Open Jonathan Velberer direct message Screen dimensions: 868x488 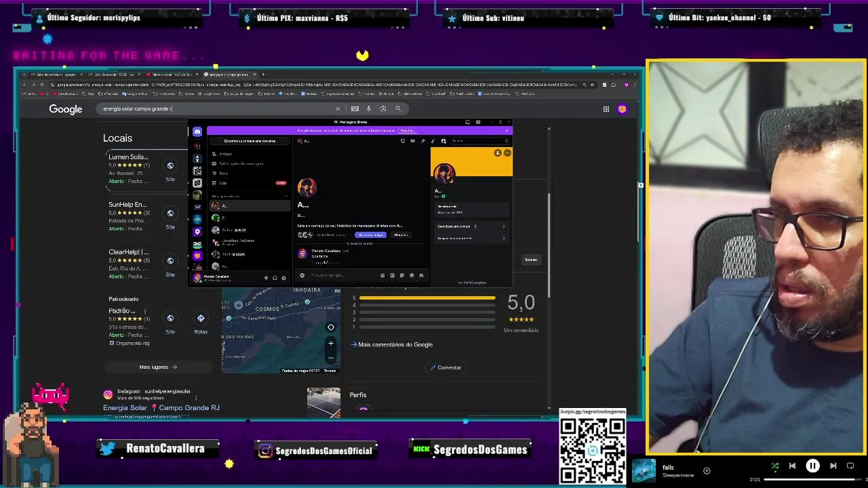(x=250, y=242)
